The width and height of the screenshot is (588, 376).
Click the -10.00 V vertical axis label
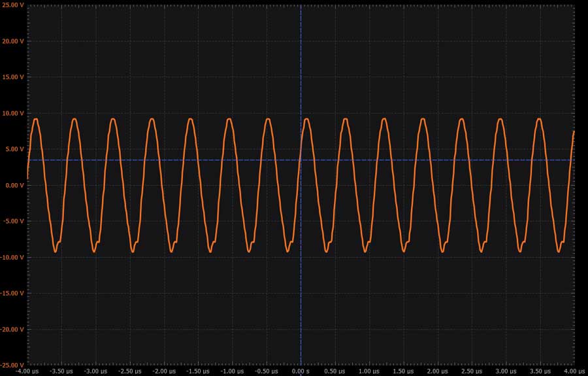pos(12,257)
